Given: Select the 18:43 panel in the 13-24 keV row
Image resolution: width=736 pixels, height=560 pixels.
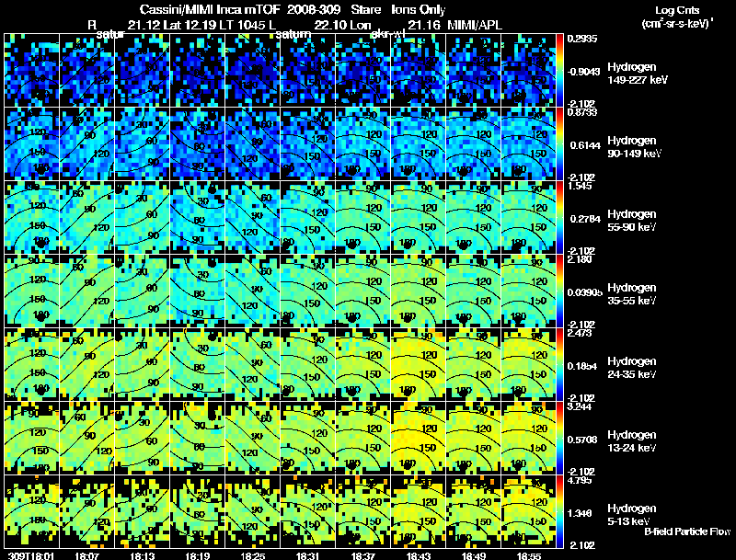Looking at the screenshot, I should tap(419, 438).
